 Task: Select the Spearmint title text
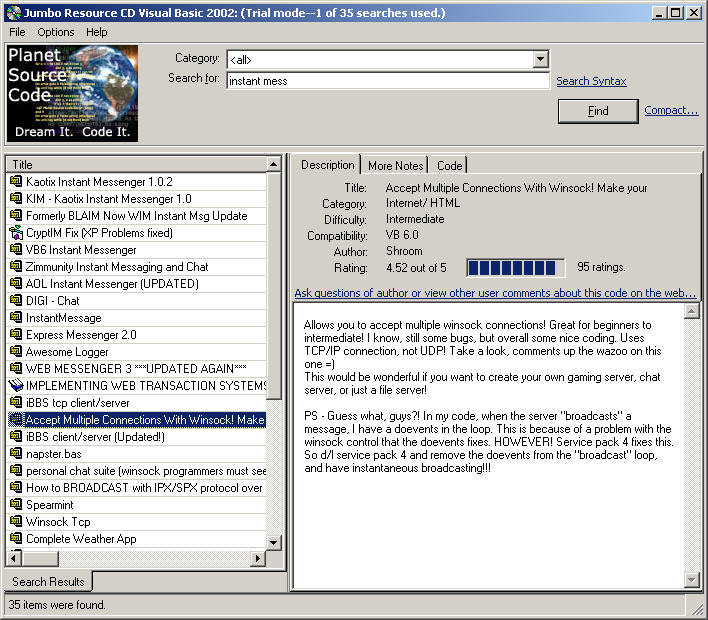[x=50, y=505]
